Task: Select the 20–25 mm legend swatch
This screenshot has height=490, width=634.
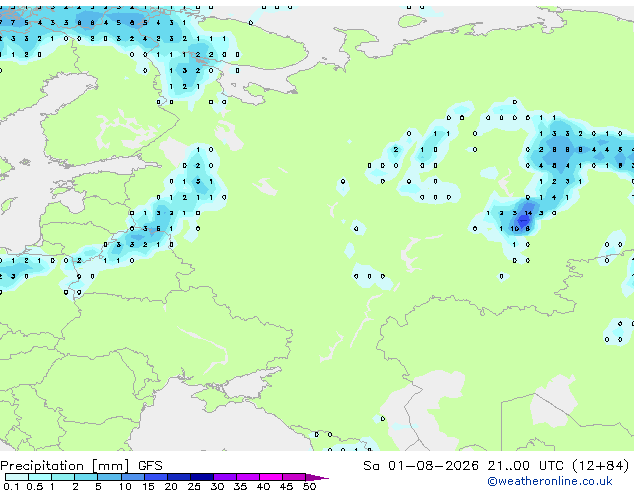Action: [179, 477]
